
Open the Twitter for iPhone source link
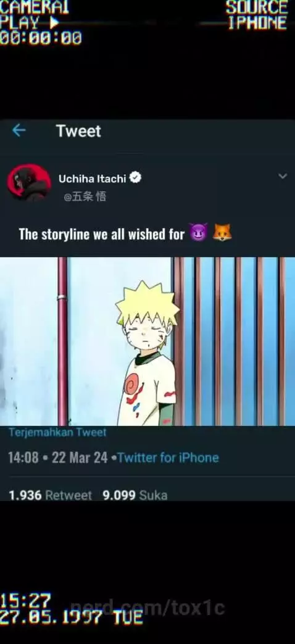coord(168,458)
